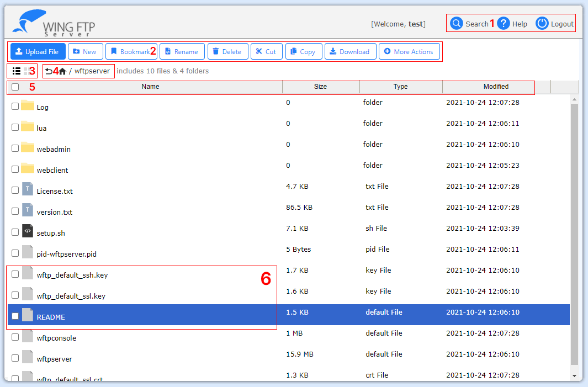Check the wftpserver file checkbox
The height and width of the screenshot is (387, 588).
[x=15, y=358]
